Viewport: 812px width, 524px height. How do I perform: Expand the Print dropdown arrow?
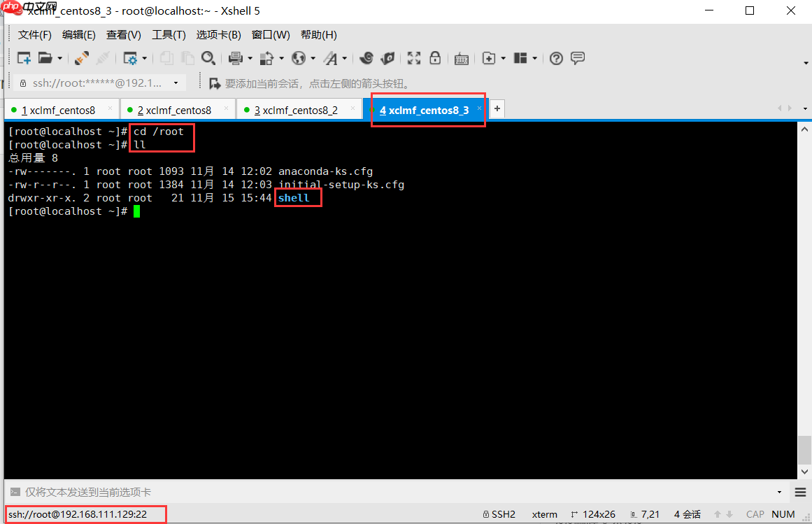pos(250,59)
